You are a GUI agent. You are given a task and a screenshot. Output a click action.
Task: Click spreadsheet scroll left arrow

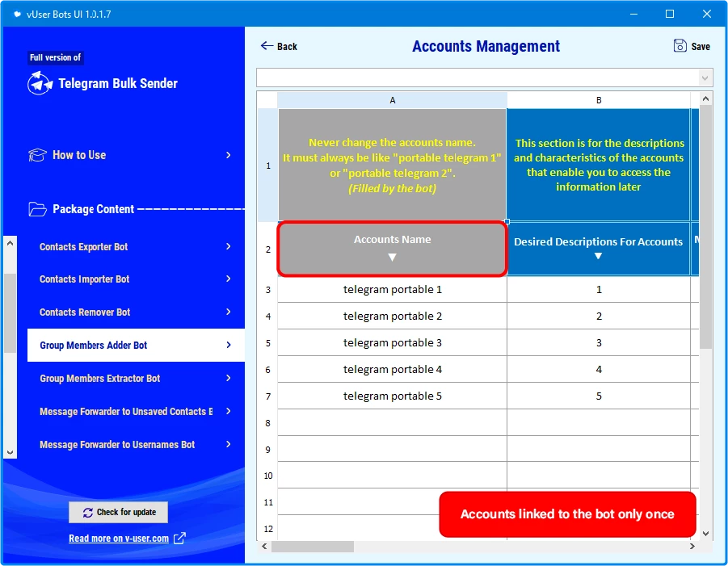(x=264, y=547)
